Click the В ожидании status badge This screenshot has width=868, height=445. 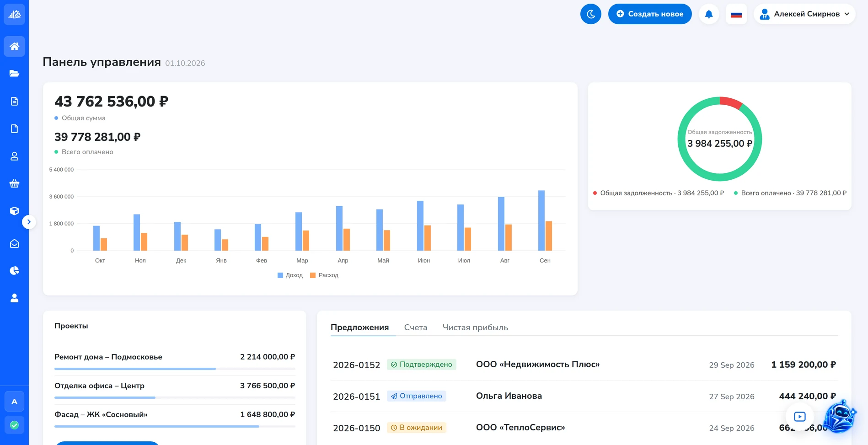417,428
